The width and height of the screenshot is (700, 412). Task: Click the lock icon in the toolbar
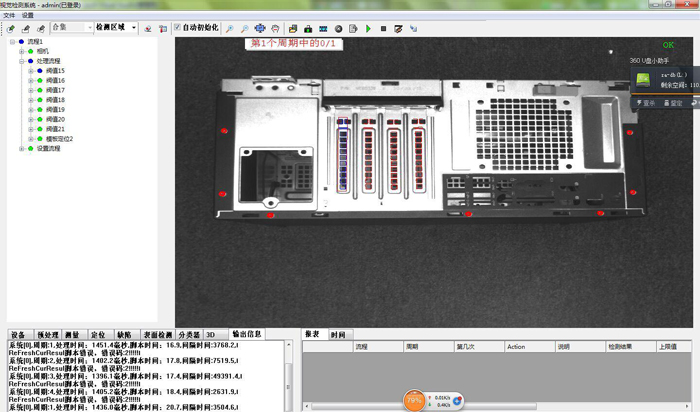coord(308,28)
